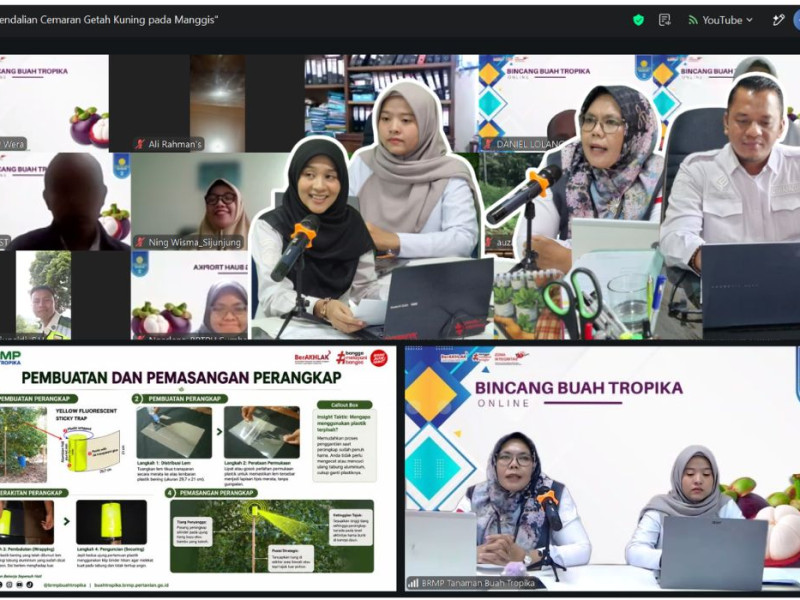The height and width of the screenshot is (600, 800).
Task: Click the Callout Box label on slide
Action: click(344, 405)
